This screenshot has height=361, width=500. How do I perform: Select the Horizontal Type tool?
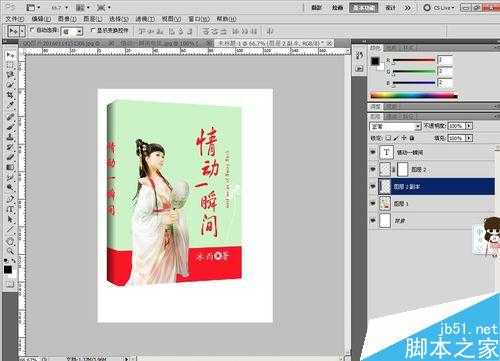[10, 209]
